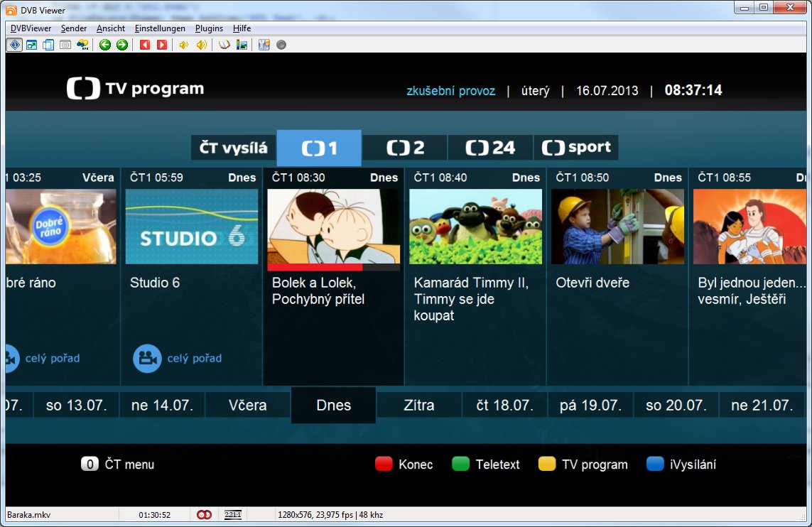Select the Zítra day tab
The image size is (812, 527).
[x=419, y=405]
